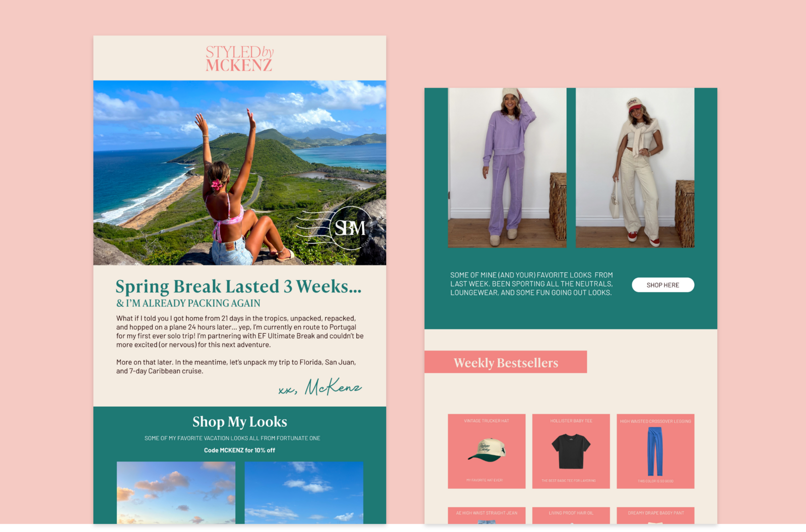Click the Fortunate One vacation looks line
This screenshot has width=806, height=532.
(x=232, y=438)
